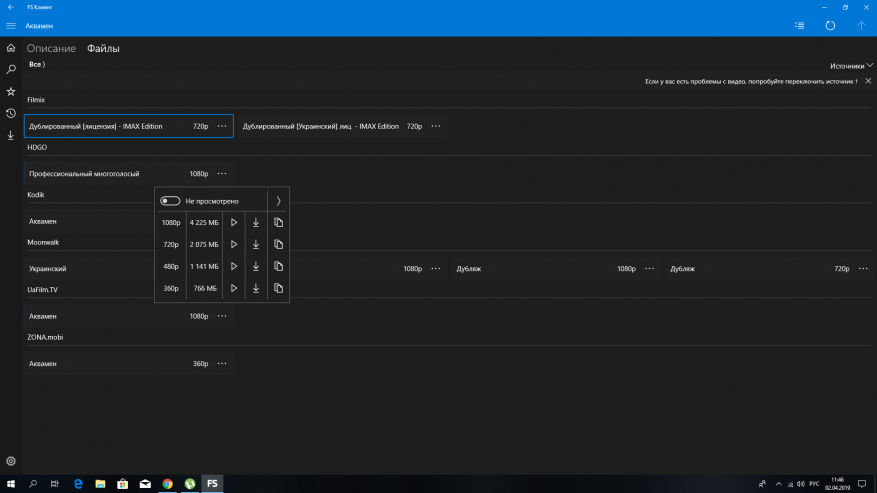Download the 720p 2 075 МБ file
This screenshot has height=493, width=877.
pyautogui.click(x=256, y=244)
